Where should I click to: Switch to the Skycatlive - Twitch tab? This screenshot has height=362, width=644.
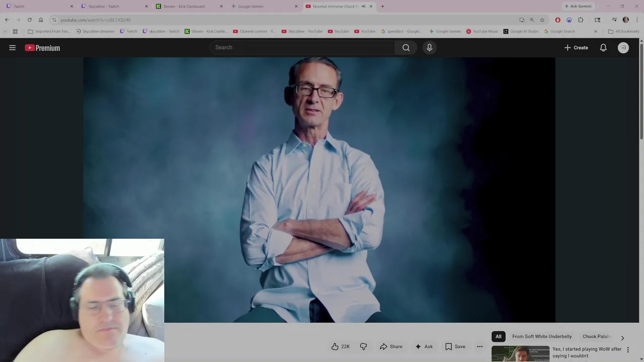(115, 7)
